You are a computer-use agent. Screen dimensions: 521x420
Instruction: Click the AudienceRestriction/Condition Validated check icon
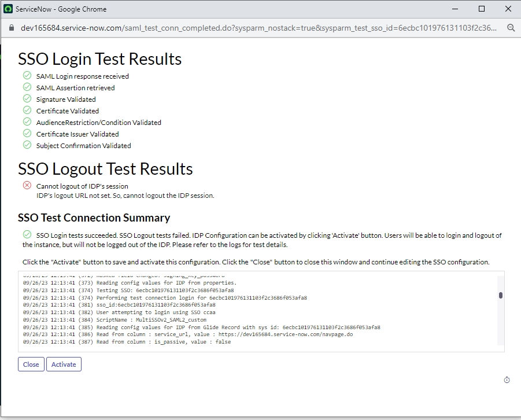pos(27,121)
